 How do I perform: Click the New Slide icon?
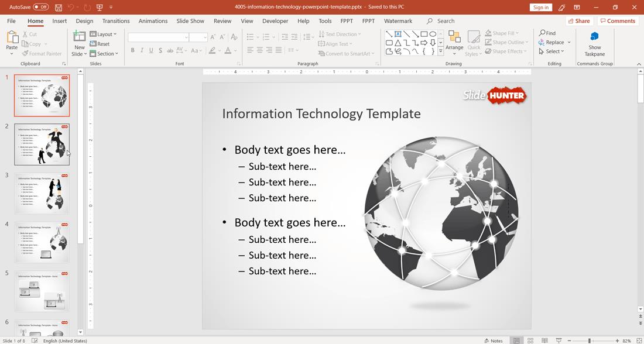pos(79,37)
